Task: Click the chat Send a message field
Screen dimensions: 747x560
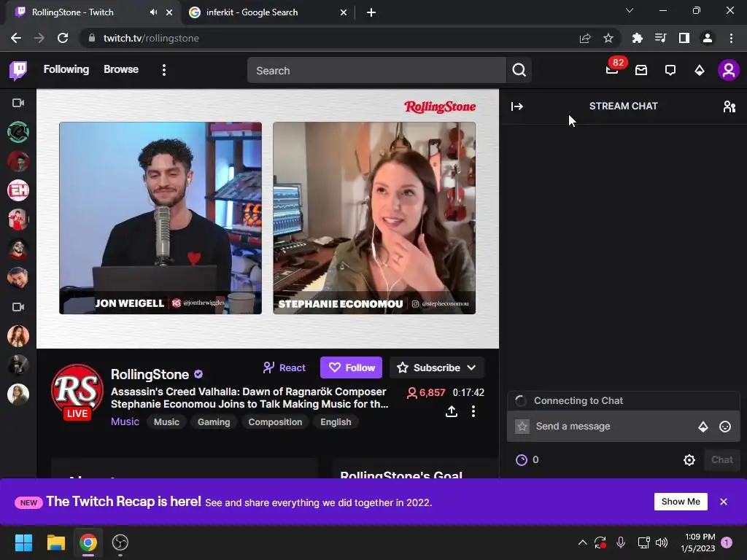Action: pos(613,426)
